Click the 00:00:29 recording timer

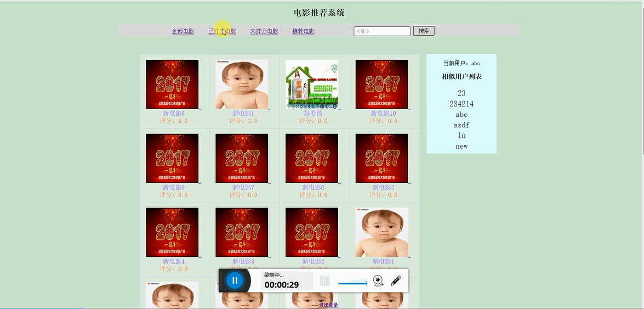point(281,285)
